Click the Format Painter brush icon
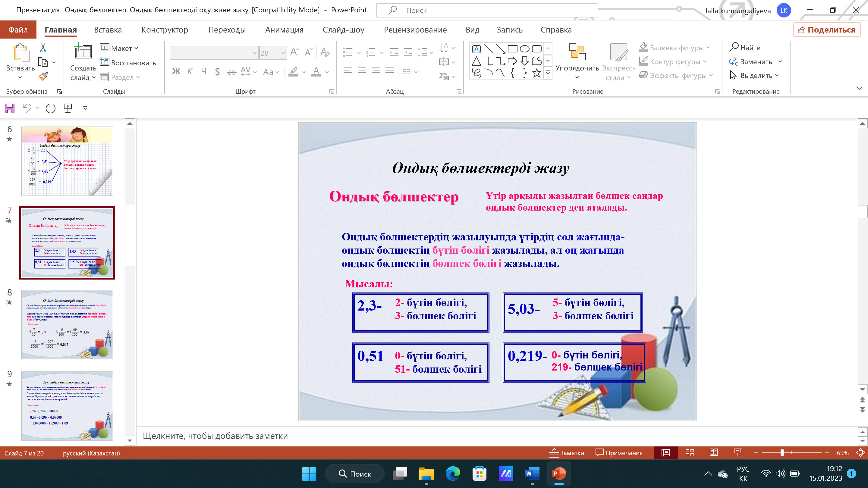868x488 pixels. pos(43,77)
